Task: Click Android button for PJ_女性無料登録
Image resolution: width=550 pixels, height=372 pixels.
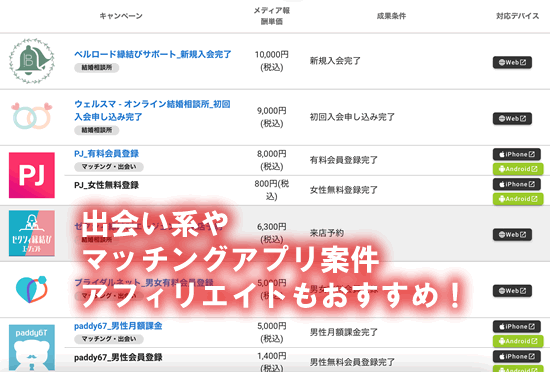Action: pyautogui.click(x=518, y=199)
